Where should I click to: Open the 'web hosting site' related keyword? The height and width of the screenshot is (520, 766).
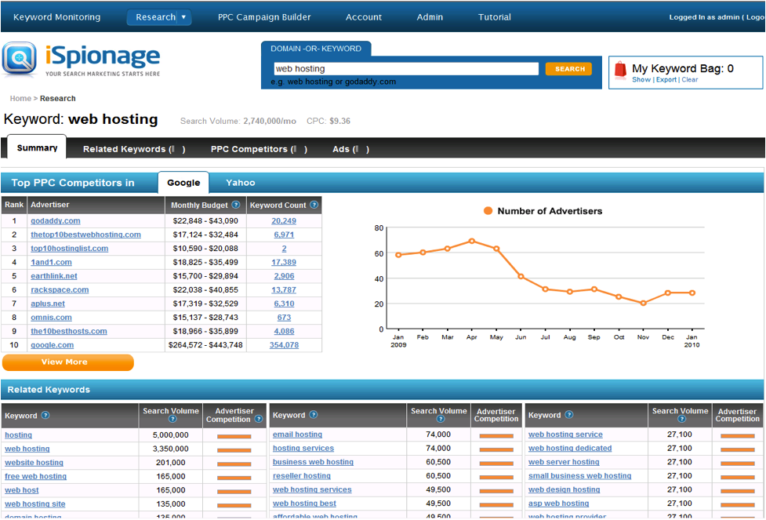pyautogui.click(x=35, y=504)
